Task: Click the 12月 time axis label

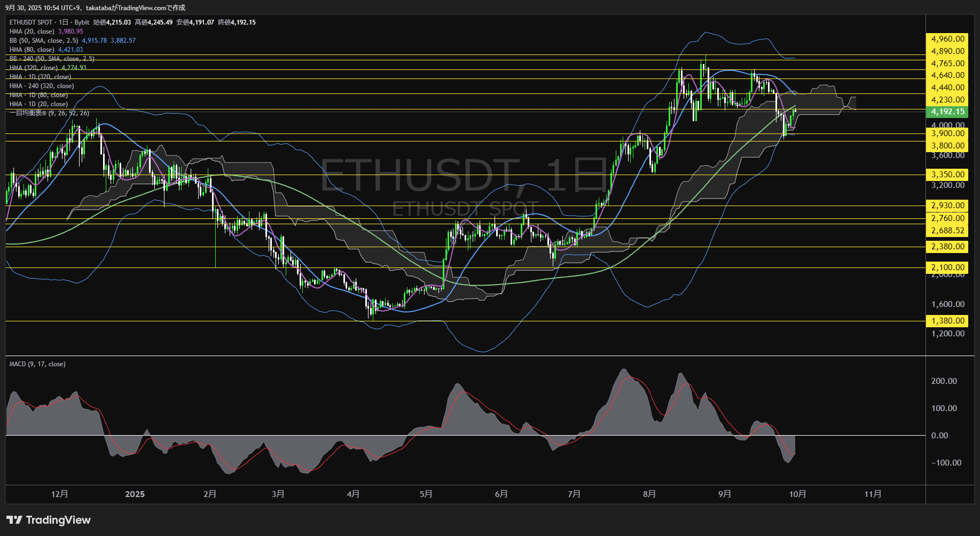Action: tap(60, 494)
